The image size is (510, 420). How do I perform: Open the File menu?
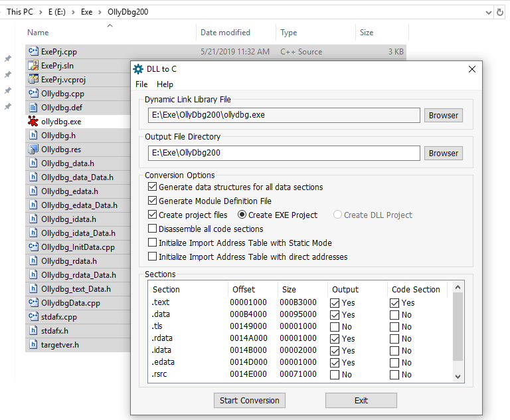tap(141, 84)
